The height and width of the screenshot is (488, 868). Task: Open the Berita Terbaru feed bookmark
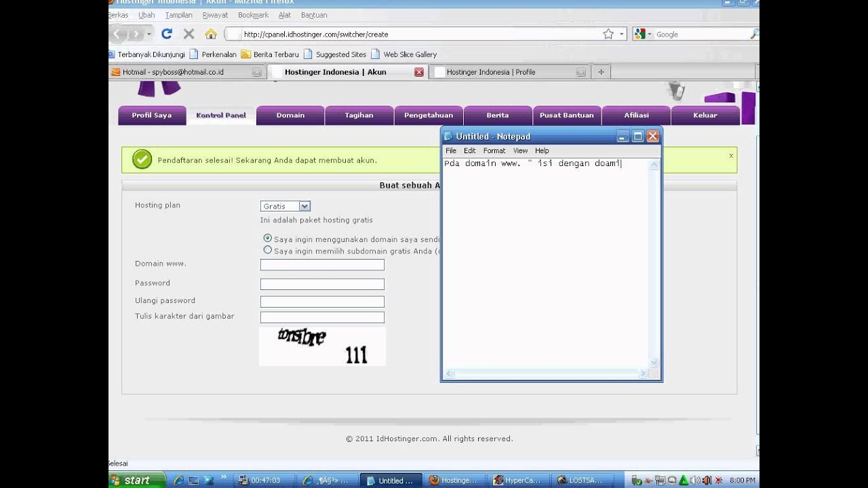pyautogui.click(x=270, y=54)
